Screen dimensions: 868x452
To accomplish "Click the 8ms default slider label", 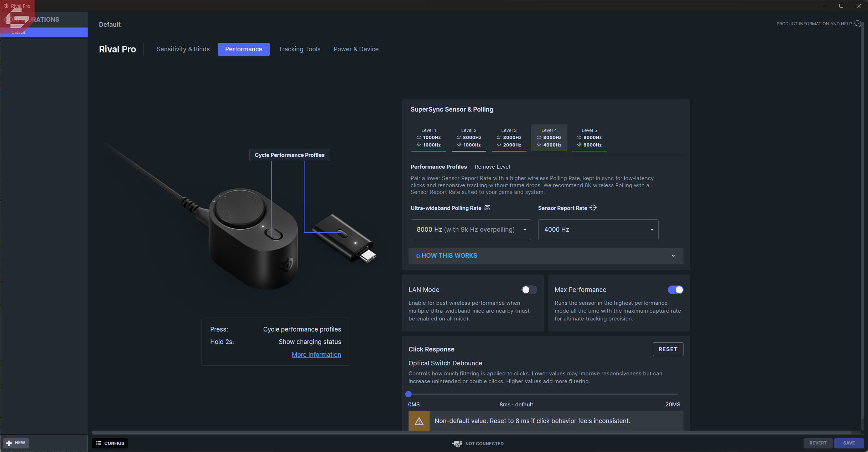I will pos(516,405).
